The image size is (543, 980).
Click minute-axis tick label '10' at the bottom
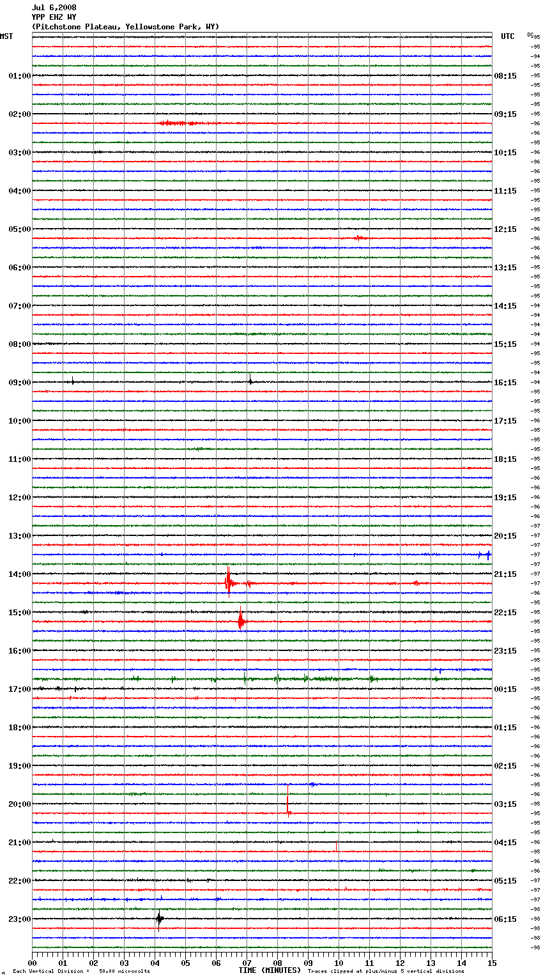[339, 963]
